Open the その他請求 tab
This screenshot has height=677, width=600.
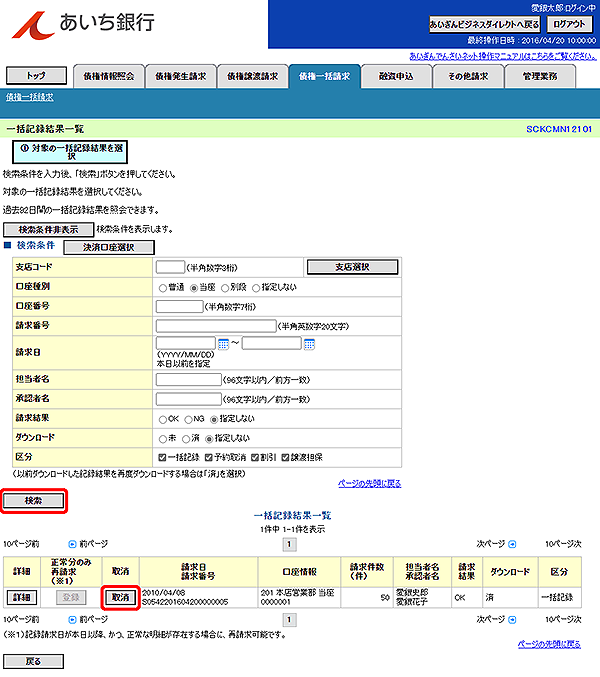pos(468,76)
